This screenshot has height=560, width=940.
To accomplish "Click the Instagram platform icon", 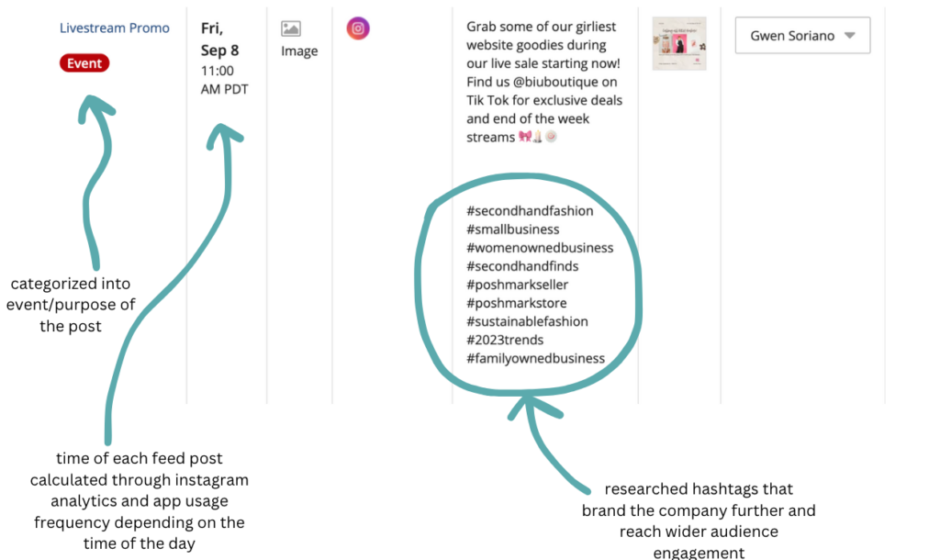I will 358,28.
